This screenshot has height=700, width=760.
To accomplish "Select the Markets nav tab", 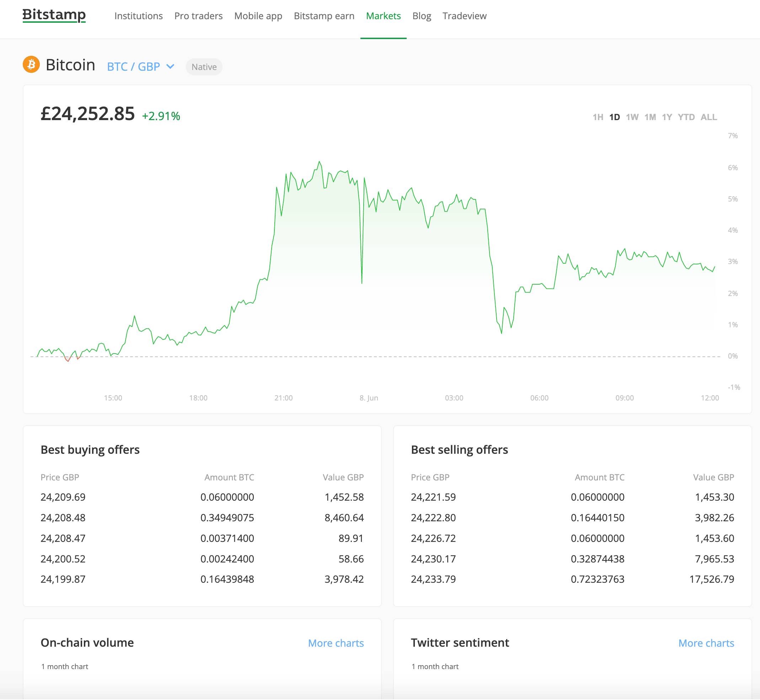I will pos(384,16).
